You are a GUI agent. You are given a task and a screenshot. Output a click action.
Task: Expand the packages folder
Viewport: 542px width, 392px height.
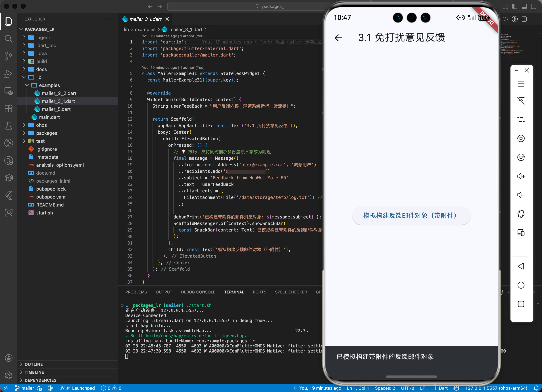click(x=46, y=133)
